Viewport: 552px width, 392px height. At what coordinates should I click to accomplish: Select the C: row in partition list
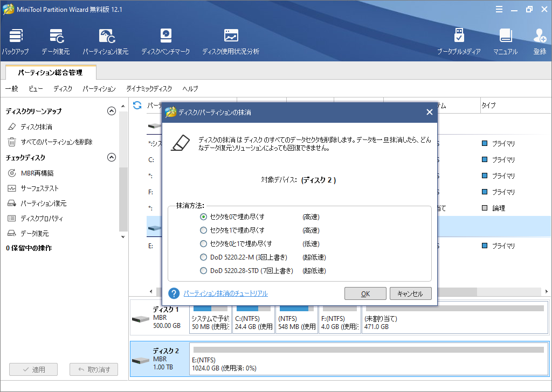[x=151, y=159]
